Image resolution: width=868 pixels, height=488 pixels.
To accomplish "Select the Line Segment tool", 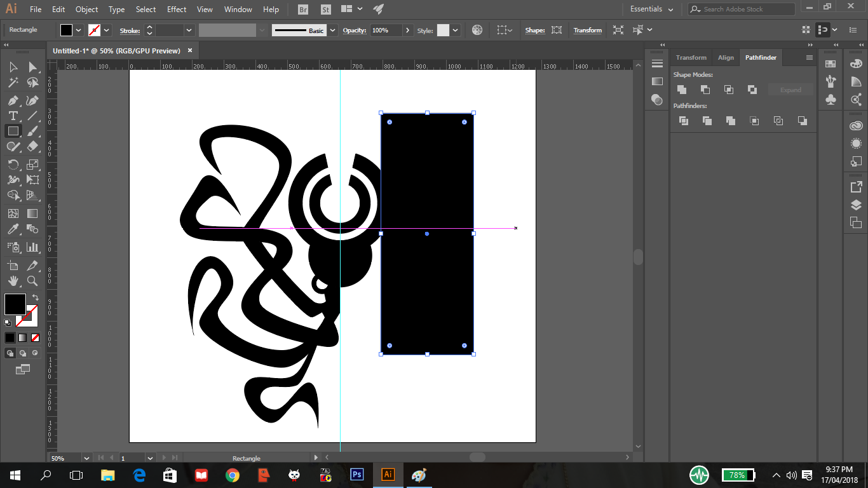I will coord(32,116).
